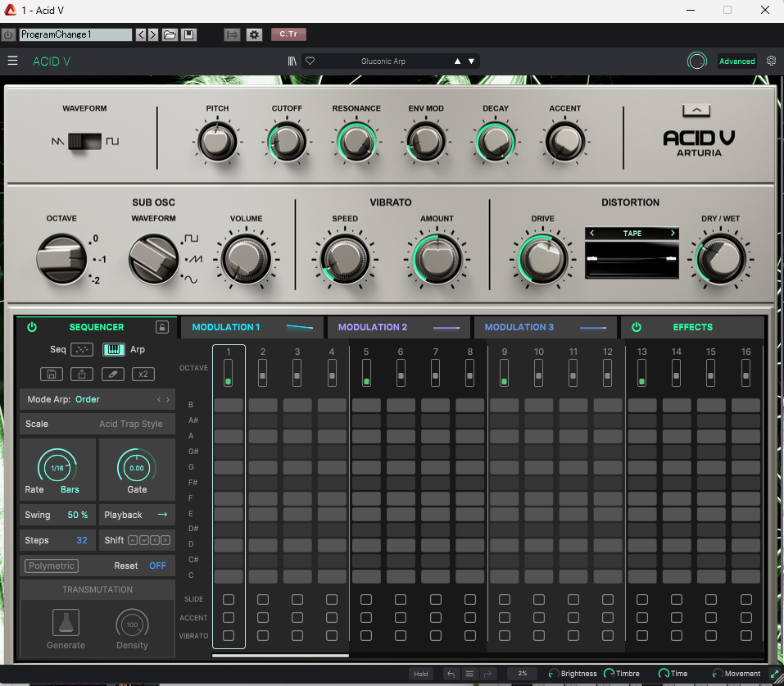Open the undo history list icon
This screenshot has width=784, height=686.
tap(469, 674)
